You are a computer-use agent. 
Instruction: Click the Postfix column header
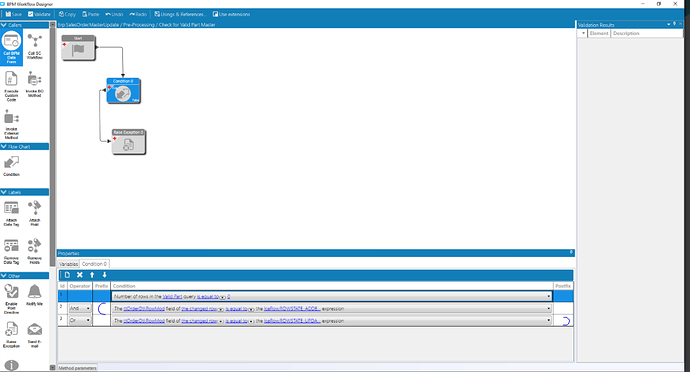563,286
